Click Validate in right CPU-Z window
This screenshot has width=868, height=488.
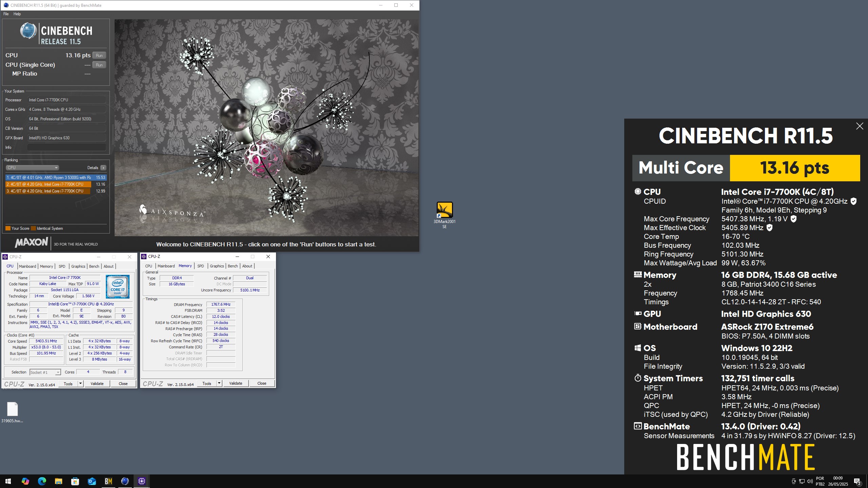[236, 383]
